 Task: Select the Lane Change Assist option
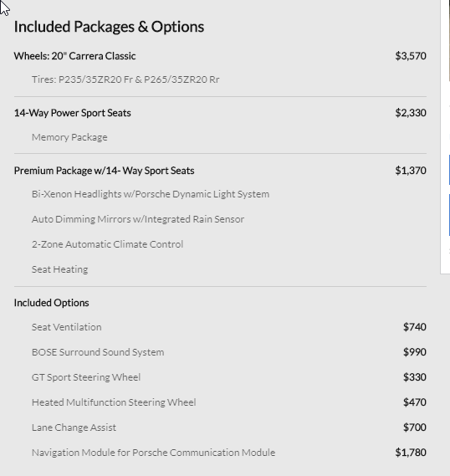pyautogui.click(x=74, y=427)
